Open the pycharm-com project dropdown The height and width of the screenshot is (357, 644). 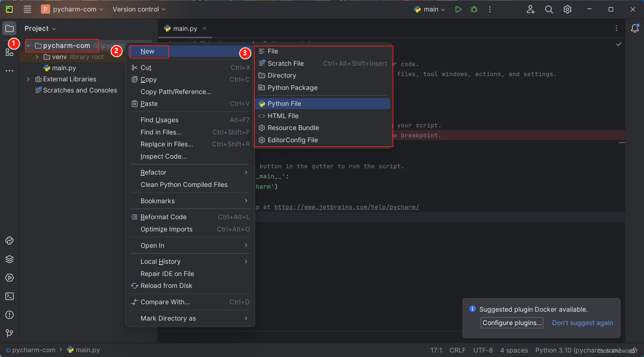(x=73, y=9)
